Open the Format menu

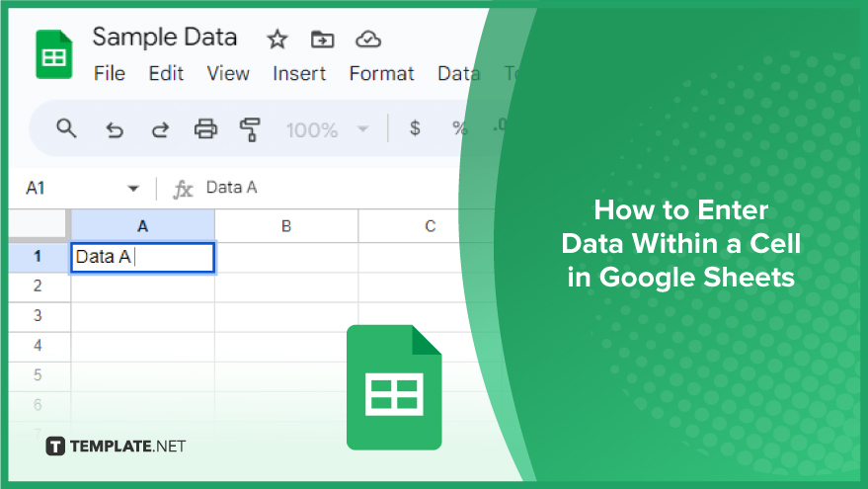click(381, 74)
